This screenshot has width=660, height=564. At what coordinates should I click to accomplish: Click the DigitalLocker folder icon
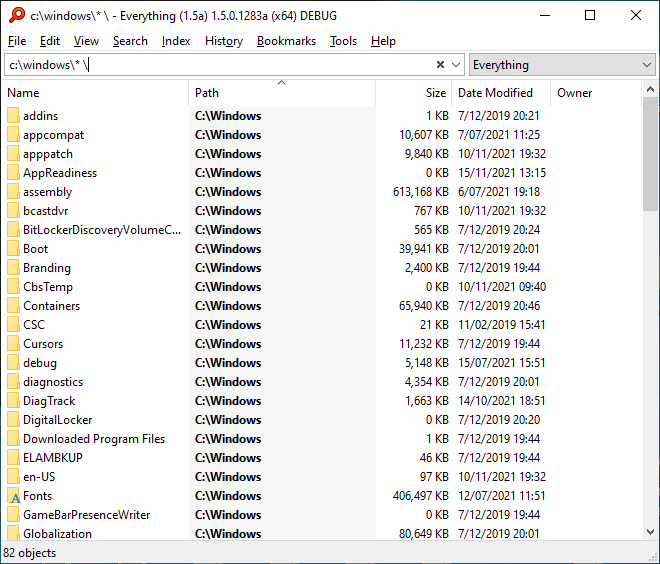click(13, 420)
